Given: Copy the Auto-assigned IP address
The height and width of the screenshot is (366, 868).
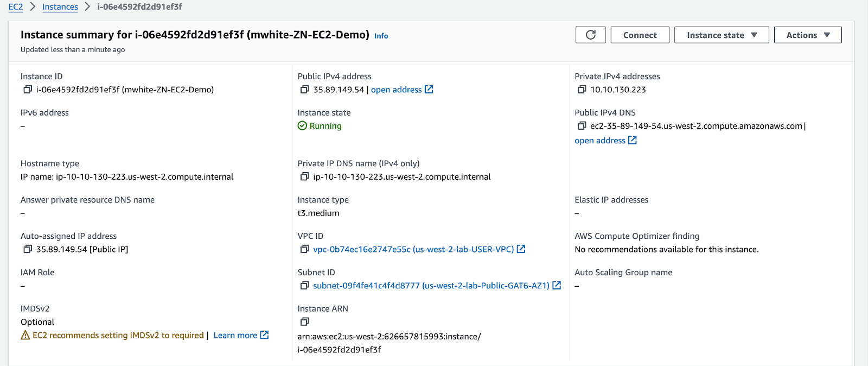Looking at the screenshot, I should (28, 249).
